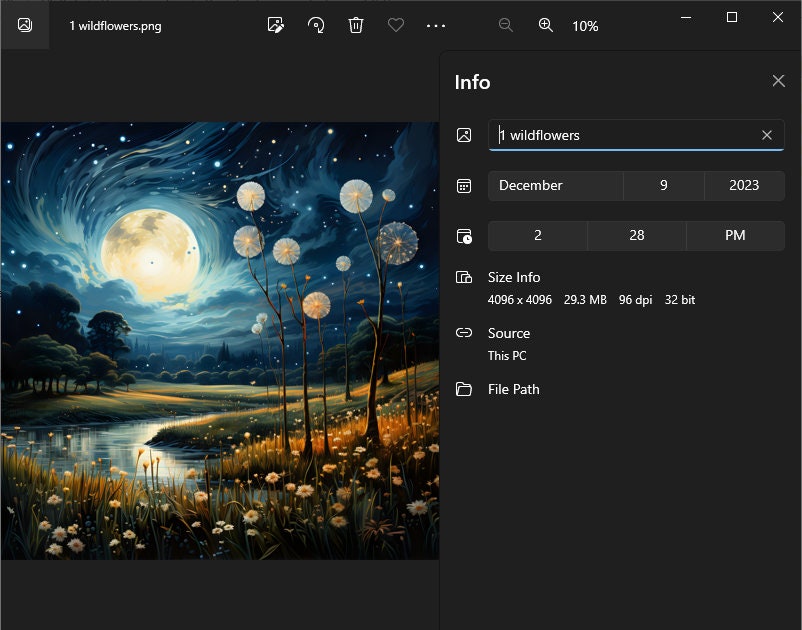
Task: Open the Photos gallery home icon
Action: click(x=25, y=25)
